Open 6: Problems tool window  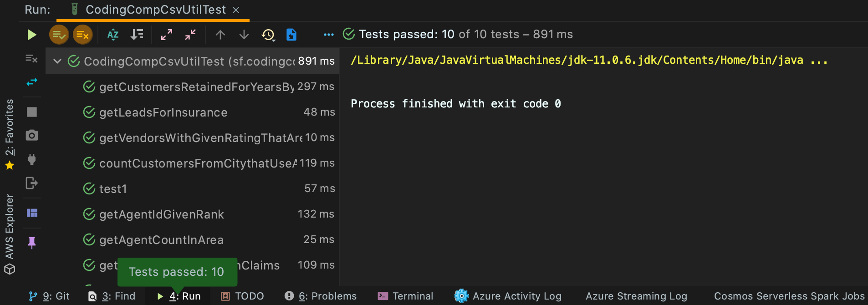pos(321,296)
